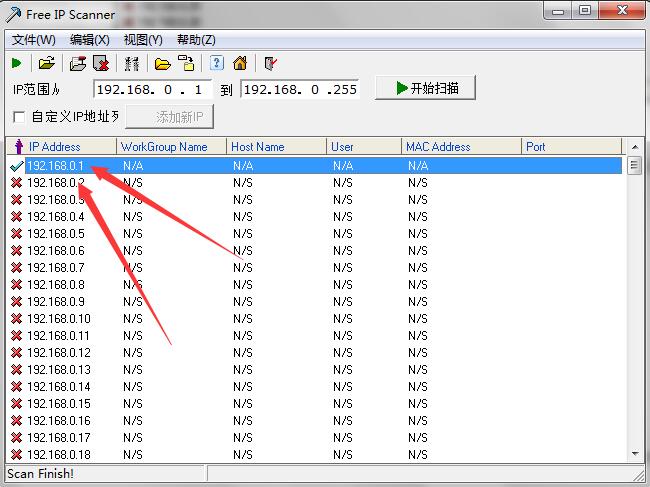Click the yellow explore folder toolbar icon

pos(162,63)
